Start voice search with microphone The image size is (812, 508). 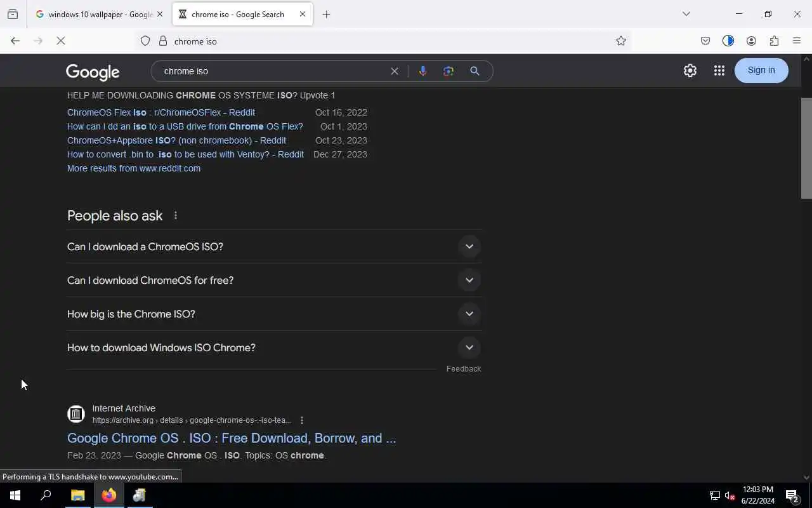pyautogui.click(x=422, y=71)
